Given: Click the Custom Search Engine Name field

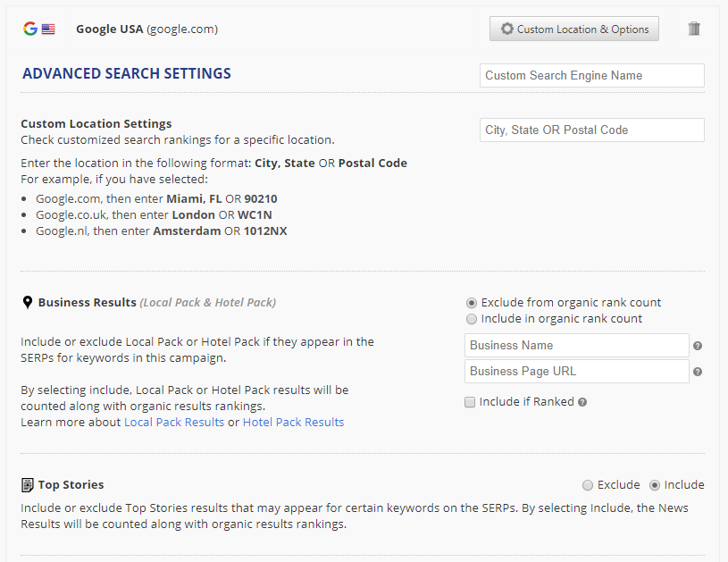Looking at the screenshot, I should tap(591, 76).
